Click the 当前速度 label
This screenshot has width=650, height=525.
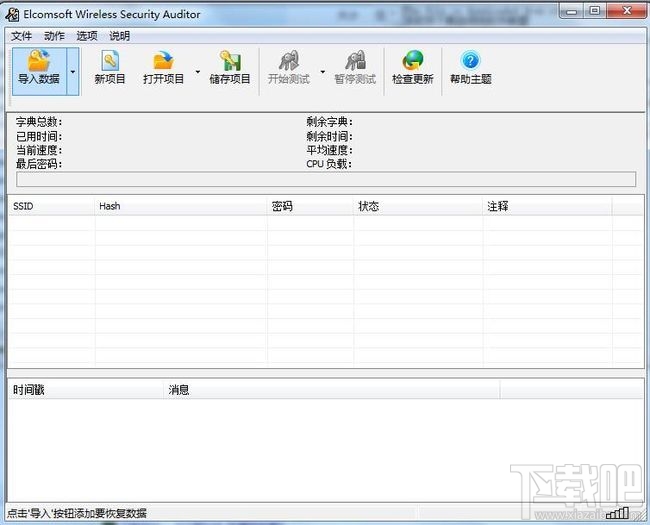point(39,150)
